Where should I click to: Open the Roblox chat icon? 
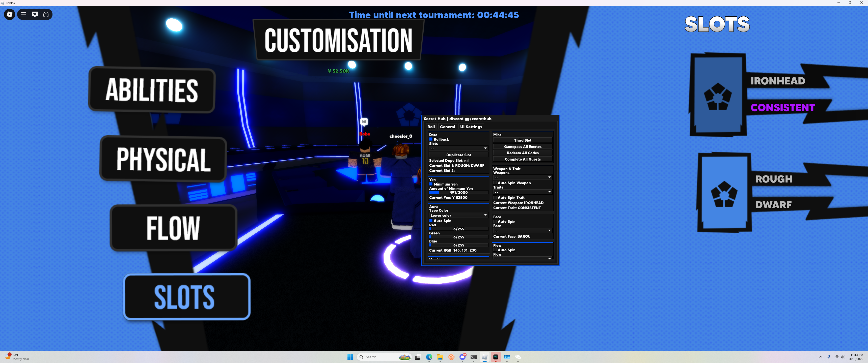pyautogui.click(x=35, y=14)
